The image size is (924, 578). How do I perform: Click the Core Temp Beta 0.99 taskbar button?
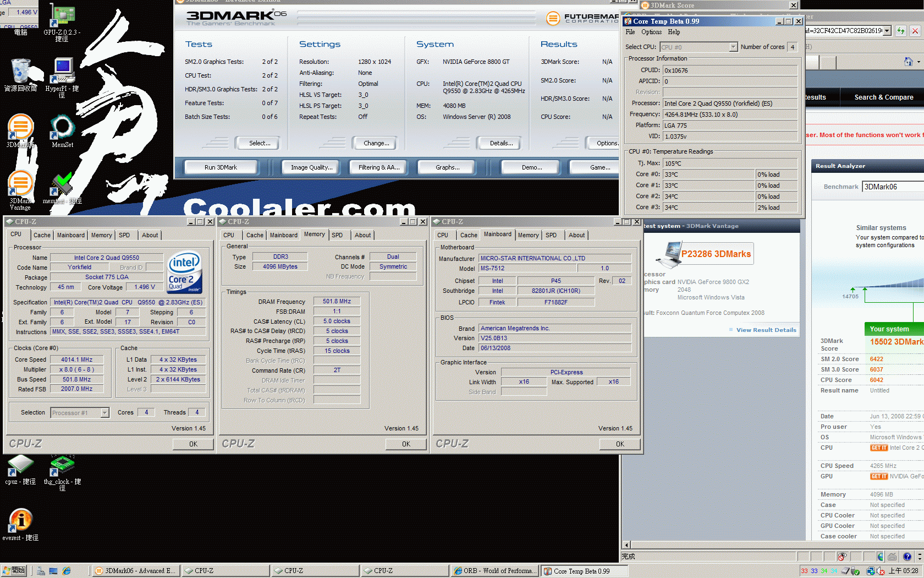click(584, 571)
